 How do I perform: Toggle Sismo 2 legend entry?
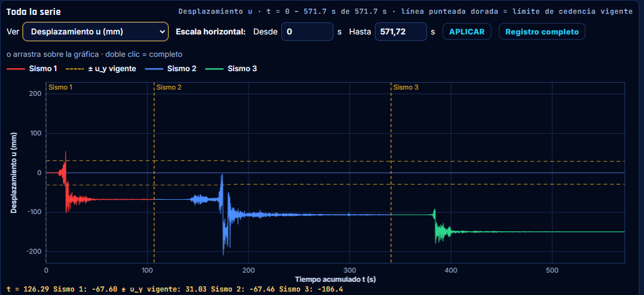(x=170, y=69)
